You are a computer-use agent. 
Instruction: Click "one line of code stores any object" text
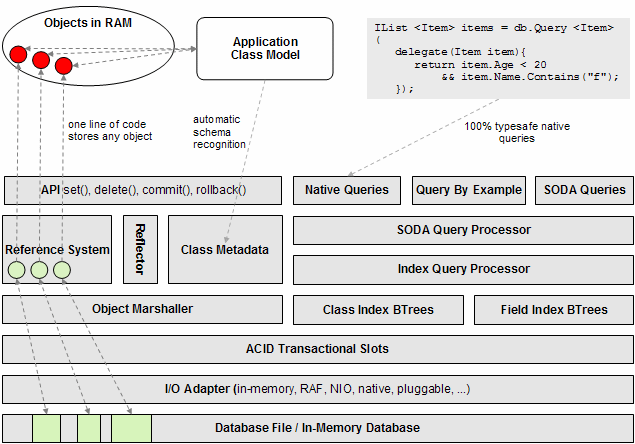click(110, 130)
